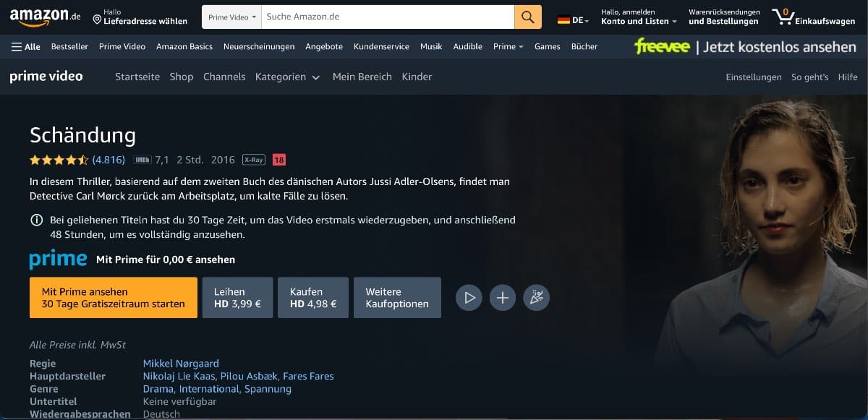Click the Schändung movie title

(82, 135)
